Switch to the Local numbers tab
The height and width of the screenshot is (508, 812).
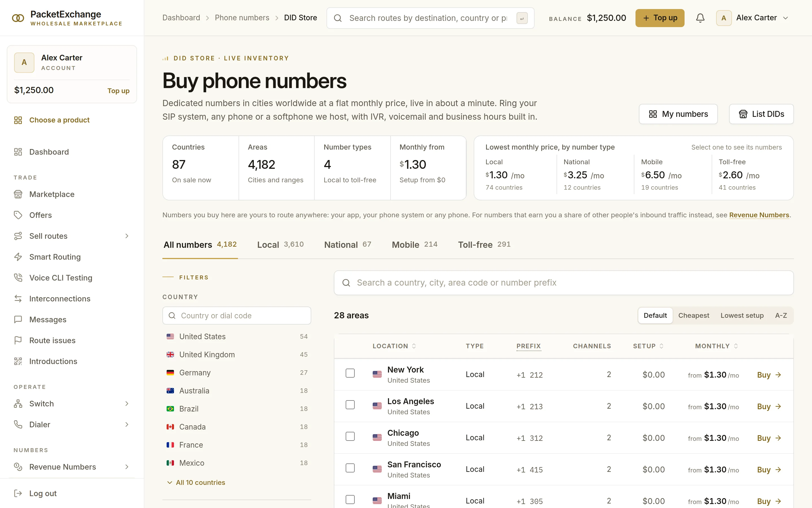coord(280,245)
